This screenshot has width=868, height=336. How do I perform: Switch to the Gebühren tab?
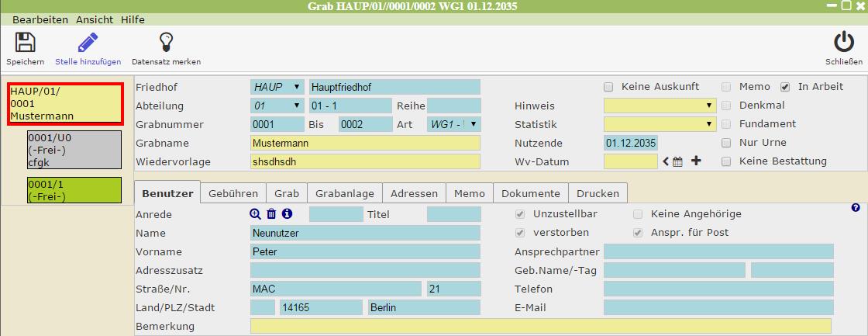[x=233, y=193]
